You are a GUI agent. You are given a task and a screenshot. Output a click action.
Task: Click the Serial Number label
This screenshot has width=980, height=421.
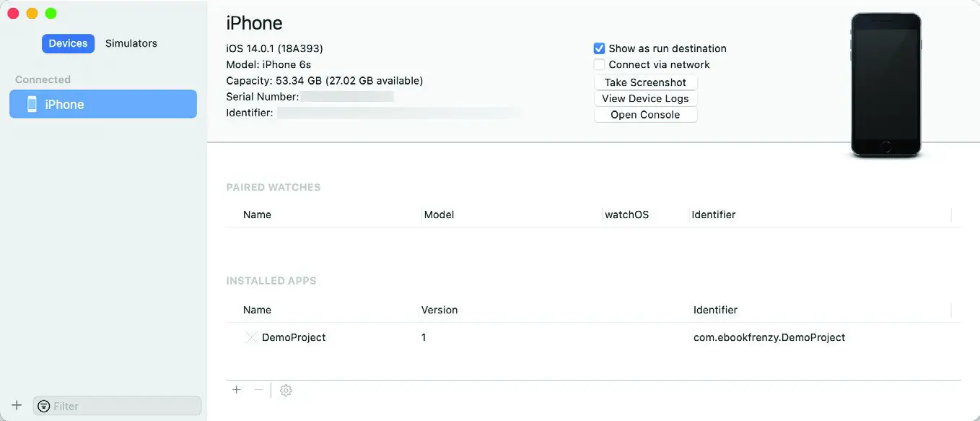click(x=262, y=97)
